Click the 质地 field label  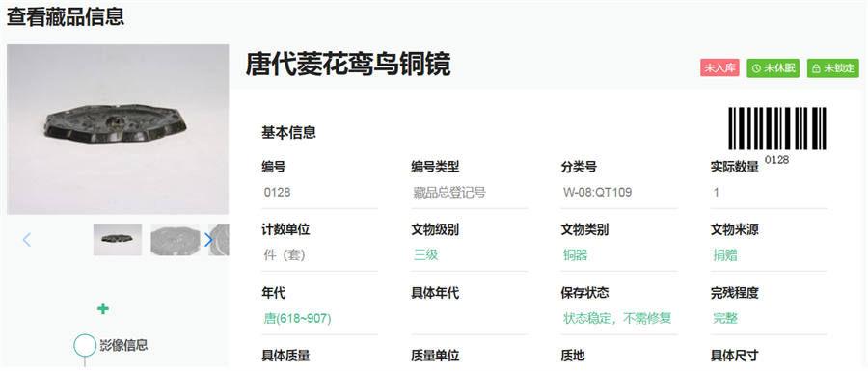(x=573, y=356)
